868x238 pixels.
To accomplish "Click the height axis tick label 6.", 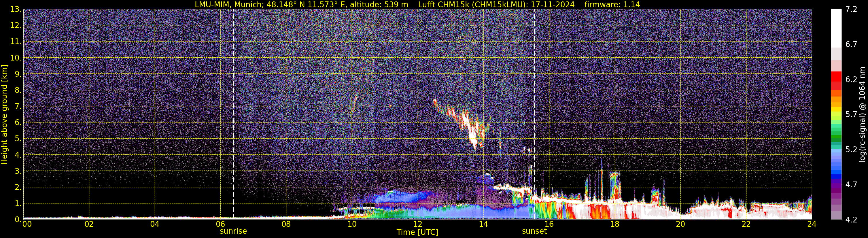I will click(x=18, y=122).
